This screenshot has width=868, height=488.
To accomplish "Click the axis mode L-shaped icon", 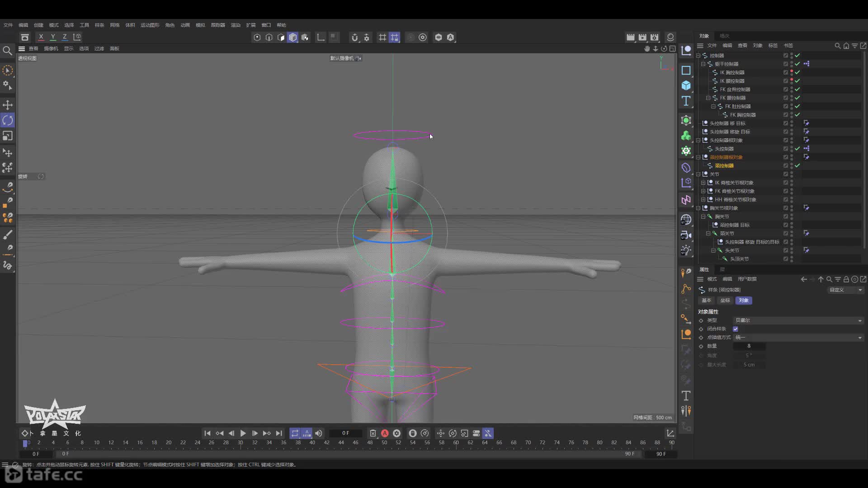I will click(x=321, y=38).
